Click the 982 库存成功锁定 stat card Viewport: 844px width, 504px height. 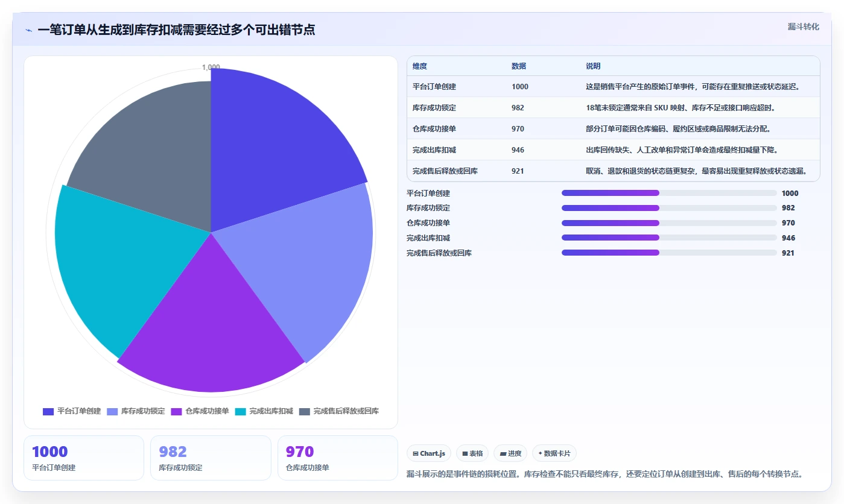click(x=211, y=458)
